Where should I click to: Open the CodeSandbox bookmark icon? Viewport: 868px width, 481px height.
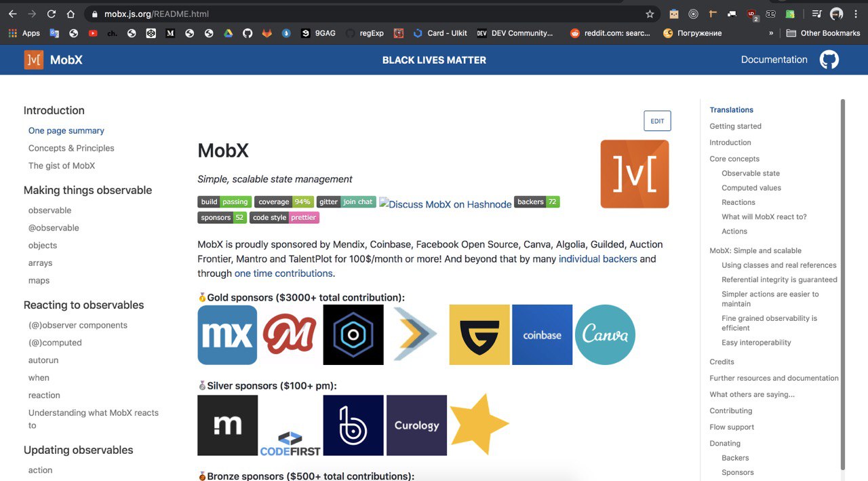click(x=151, y=33)
